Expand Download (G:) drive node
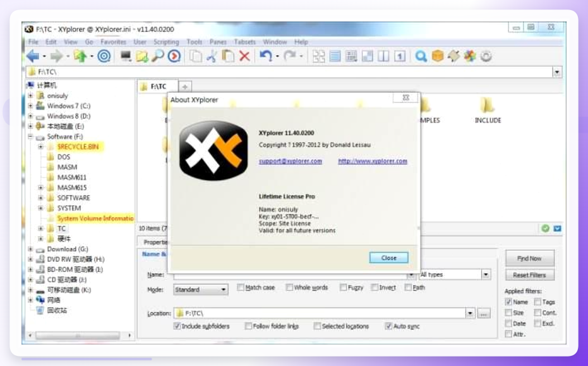The height and width of the screenshot is (366, 588). point(31,249)
